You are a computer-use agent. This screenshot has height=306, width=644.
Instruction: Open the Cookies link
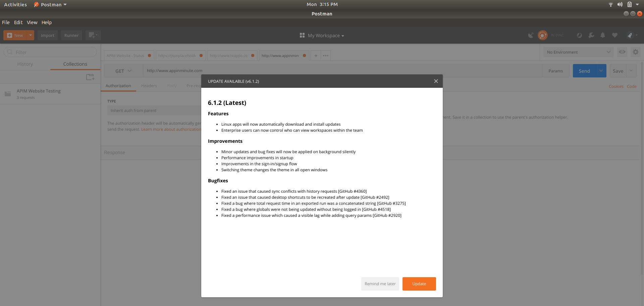click(x=616, y=86)
